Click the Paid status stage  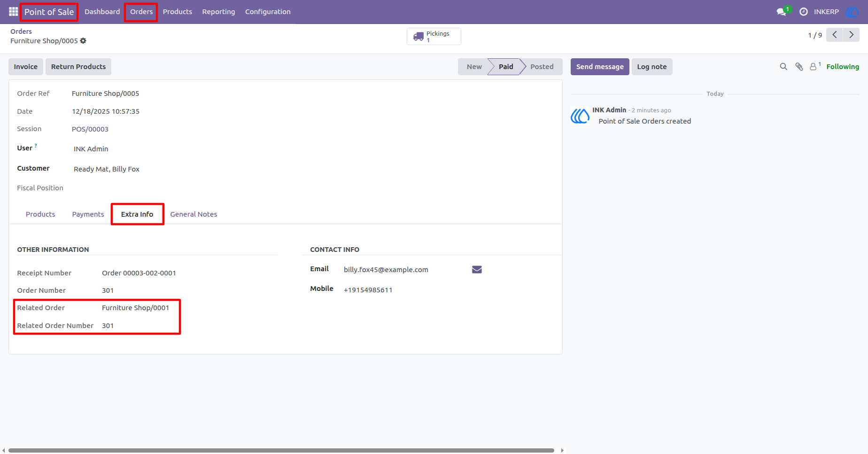click(x=505, y=67)
